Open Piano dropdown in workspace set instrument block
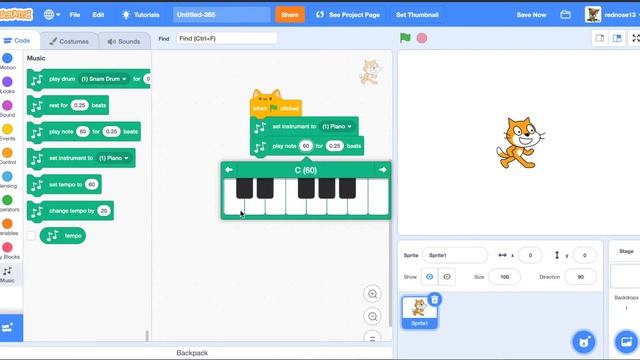640x360 pixels. tap(337, 127)
